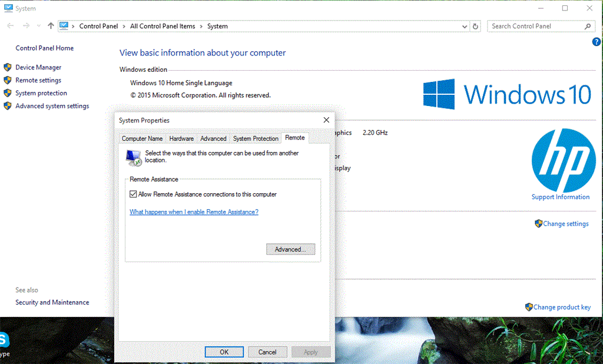This screenshot has width=603, height=364.
Task: Click the computer icon in address bar
Action: tap(64, 26)
